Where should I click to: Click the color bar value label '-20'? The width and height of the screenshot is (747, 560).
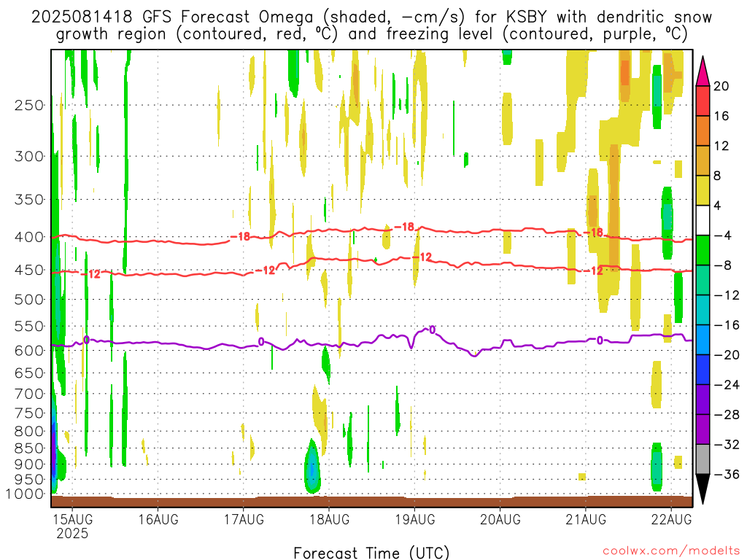[727, 355]
